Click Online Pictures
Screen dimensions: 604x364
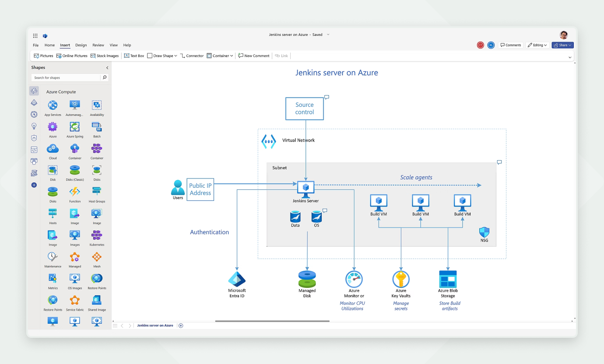[x=72, y=56]
